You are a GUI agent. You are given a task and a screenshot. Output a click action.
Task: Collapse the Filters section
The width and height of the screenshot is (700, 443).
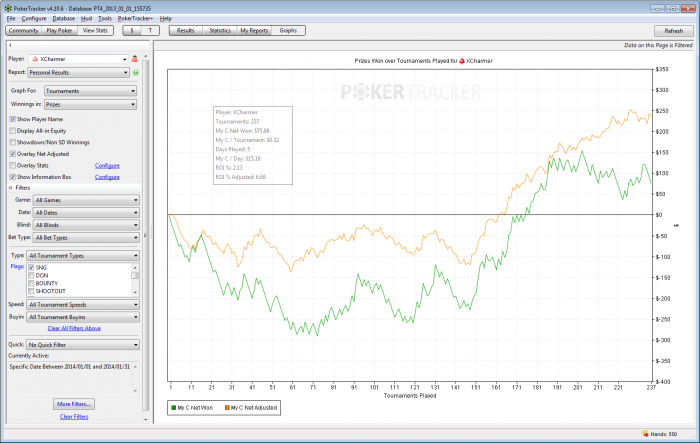(10, 188)
